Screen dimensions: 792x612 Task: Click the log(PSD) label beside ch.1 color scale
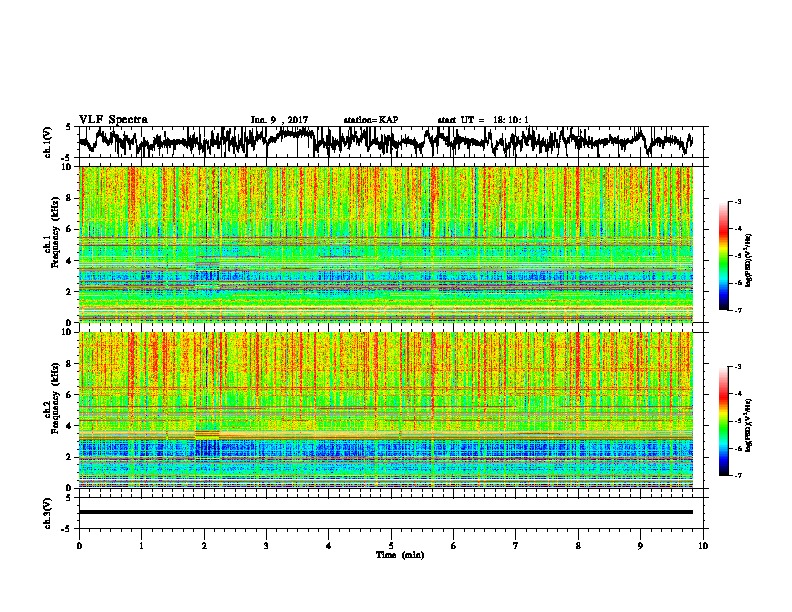tap(749, 260)
